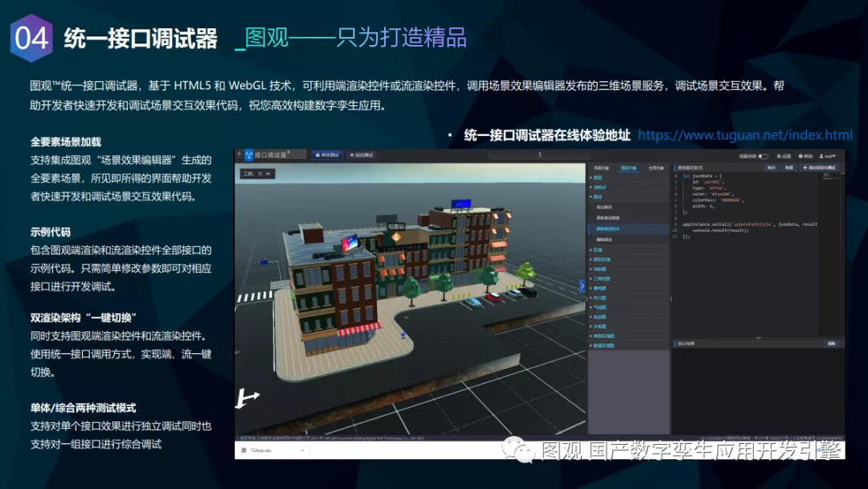This screenshot has height=489, width=868.
Task: Click the code line with 'updatePathStyle'
Action: [750, 224]
